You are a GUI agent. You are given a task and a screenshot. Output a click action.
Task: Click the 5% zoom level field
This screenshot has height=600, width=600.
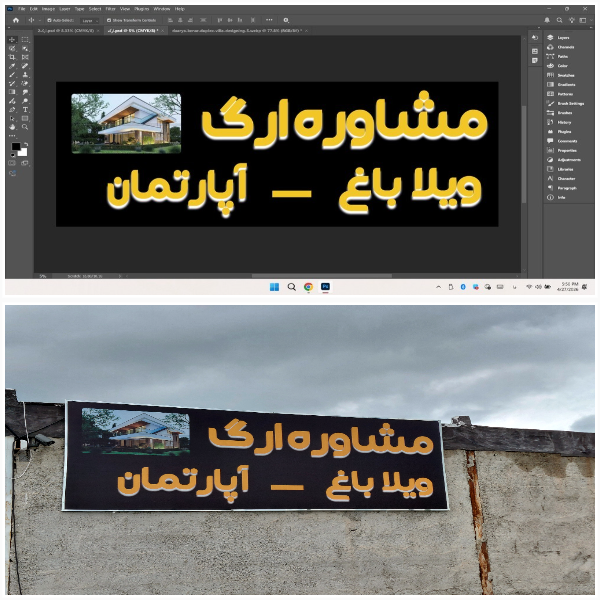43,276
